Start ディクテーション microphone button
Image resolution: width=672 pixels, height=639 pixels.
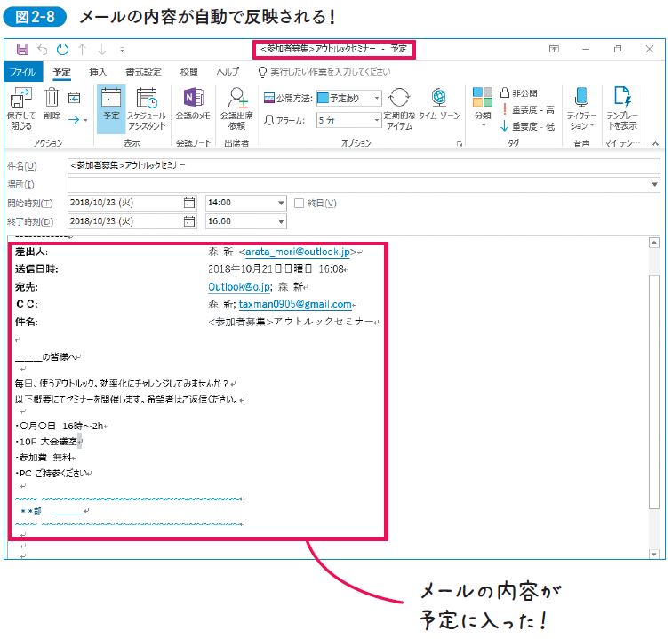tap(581, 108)
